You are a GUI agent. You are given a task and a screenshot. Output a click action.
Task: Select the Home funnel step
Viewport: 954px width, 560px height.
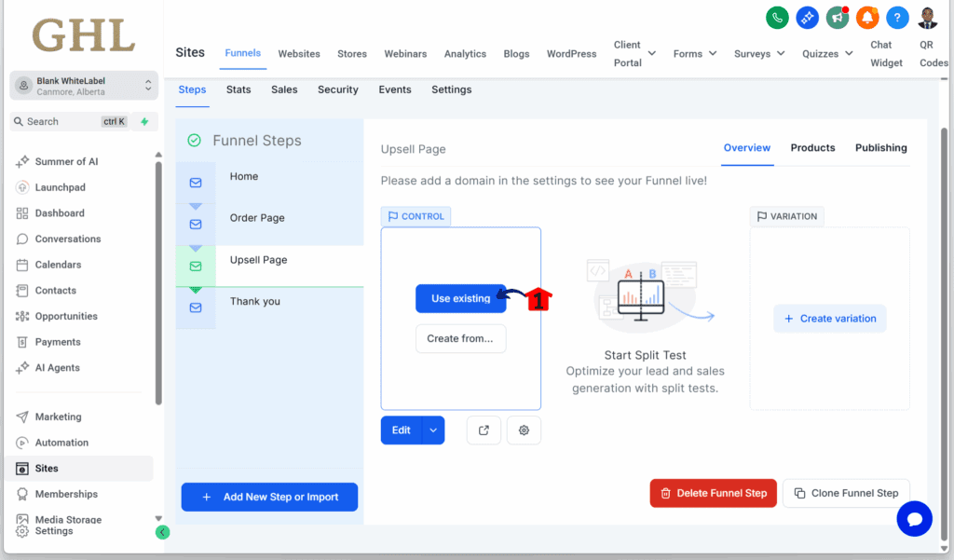(269, 182)
